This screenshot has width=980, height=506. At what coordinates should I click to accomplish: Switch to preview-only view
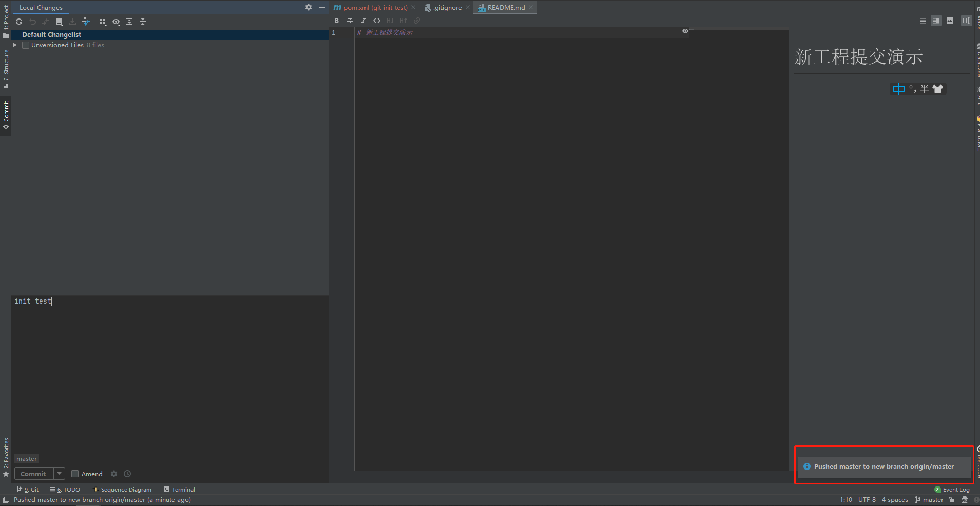(950, 21)
